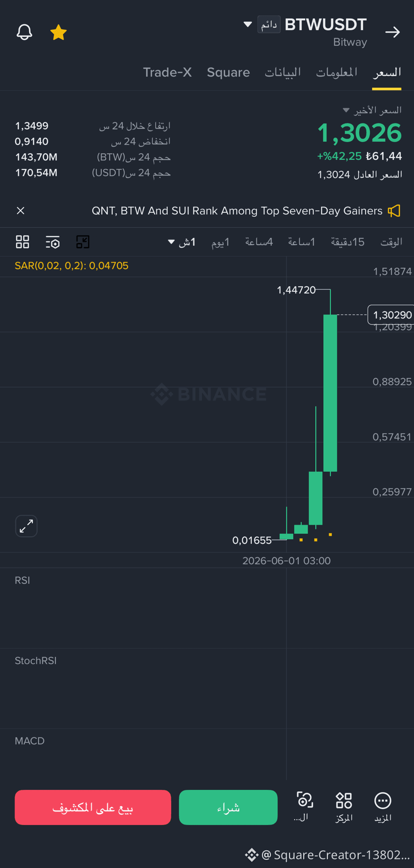Image resolution: width=414 pixels, height=868 pixels.
Task: Expand the 1ش interval dropdown
Action: pos(182,242)
